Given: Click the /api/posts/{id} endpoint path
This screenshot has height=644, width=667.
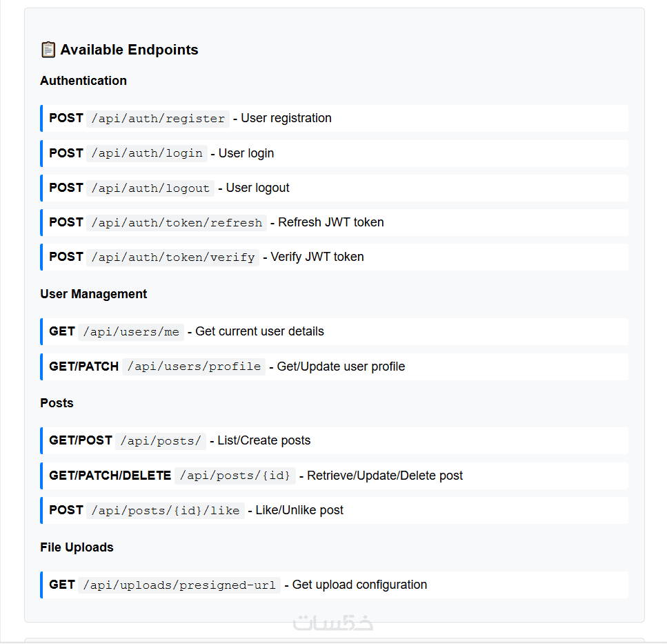Looking at the screenshot, I should coord(235,476).
